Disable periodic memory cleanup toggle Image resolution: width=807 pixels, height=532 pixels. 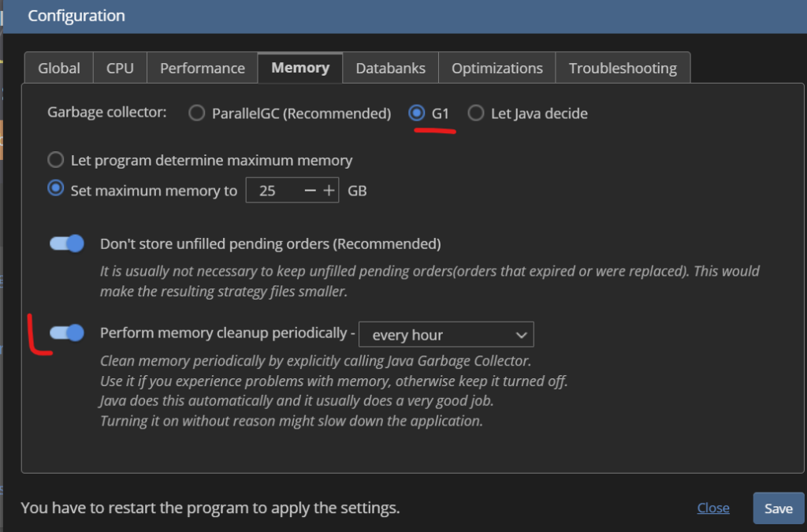click(67, 333)
